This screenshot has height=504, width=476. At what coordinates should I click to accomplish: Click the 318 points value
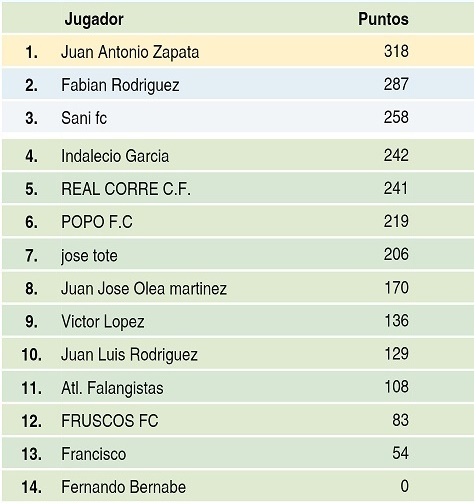[x=396, y=51]
